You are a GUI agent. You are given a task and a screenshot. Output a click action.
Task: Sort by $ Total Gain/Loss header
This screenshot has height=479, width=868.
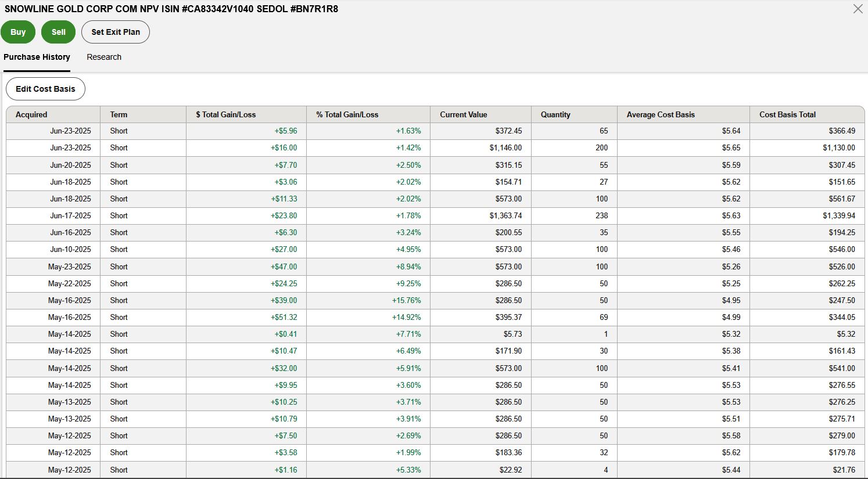point(225,114)
